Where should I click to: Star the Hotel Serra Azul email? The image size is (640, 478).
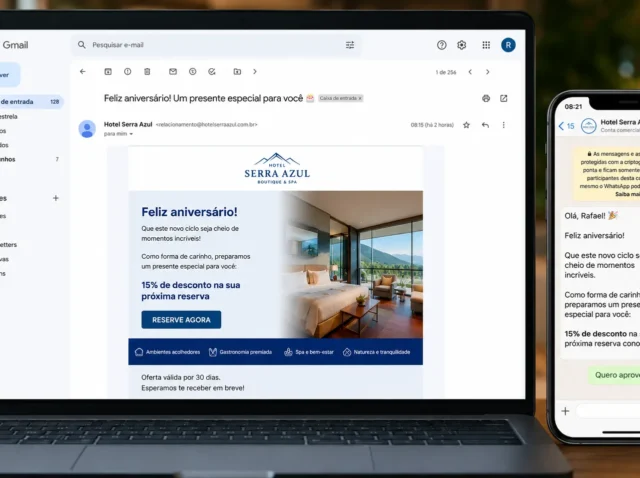pos(466,125)
